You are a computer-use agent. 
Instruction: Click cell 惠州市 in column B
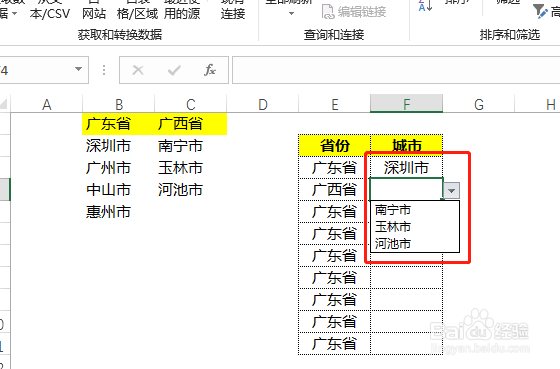119,212
